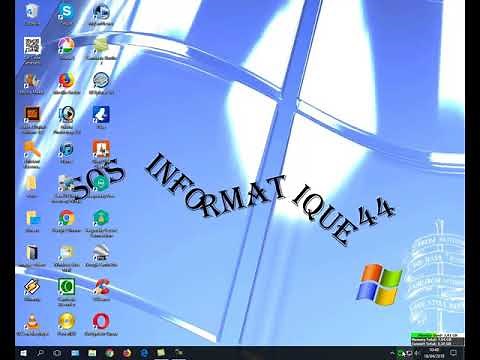The image size is (480, 360).
Task: Open the Action Center notifications
Action: pyautogui.click(x=454, y=353)
